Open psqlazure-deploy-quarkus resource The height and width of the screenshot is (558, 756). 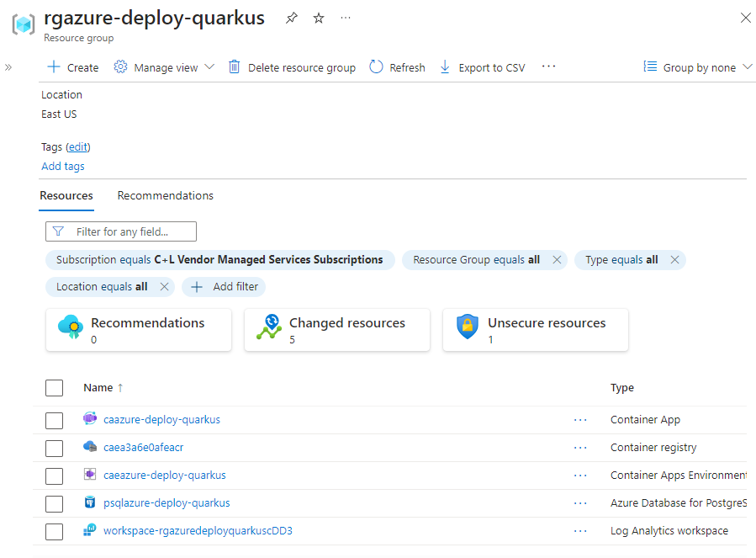[x=165, y=503]
